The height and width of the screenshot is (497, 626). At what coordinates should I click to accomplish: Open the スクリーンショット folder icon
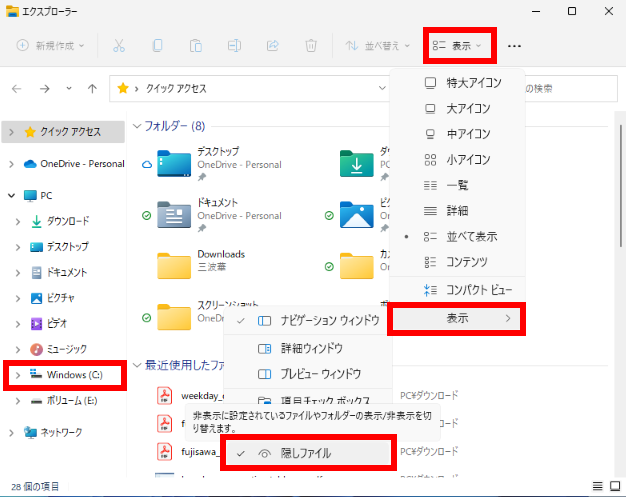click(174, 317)
